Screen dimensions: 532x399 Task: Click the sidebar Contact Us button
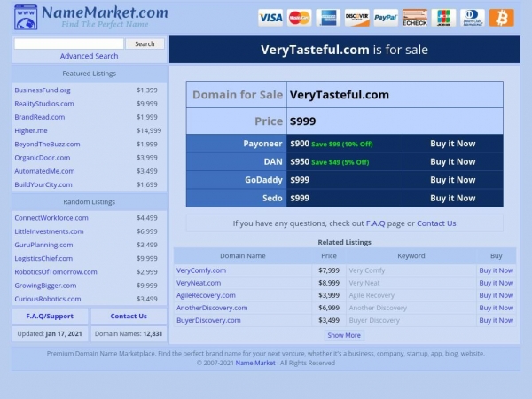click(x=129, y=317)
